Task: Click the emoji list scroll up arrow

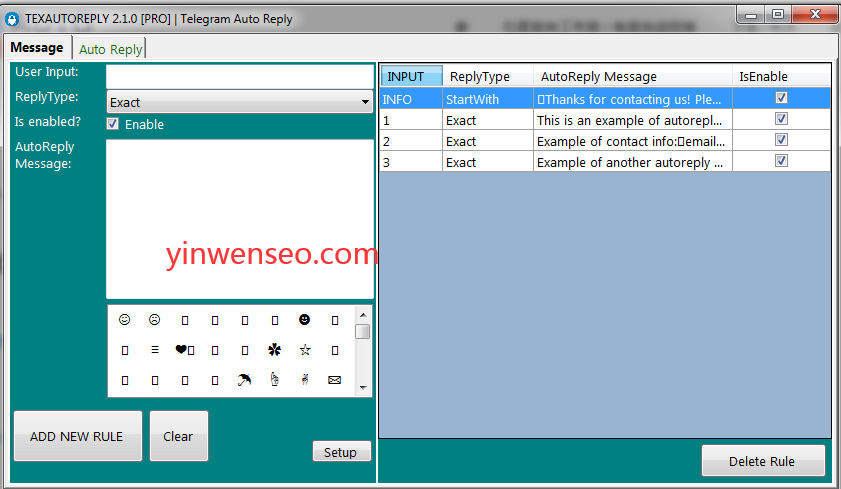Action: (363, 315)
